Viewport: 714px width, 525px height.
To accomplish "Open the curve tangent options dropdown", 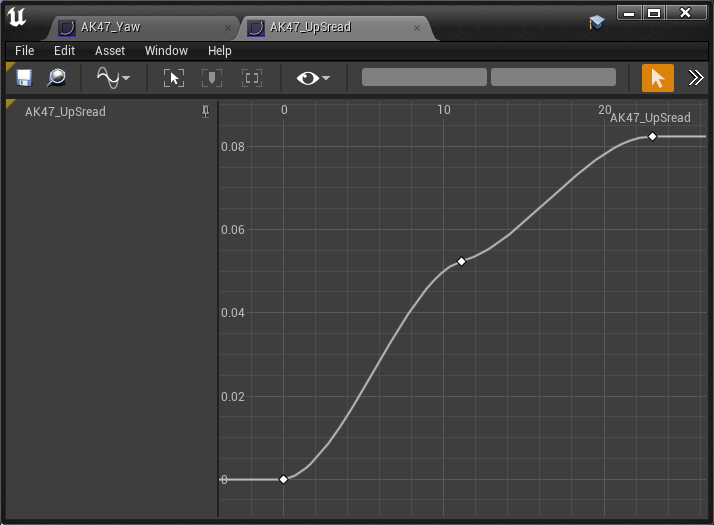I will (113, 78).
